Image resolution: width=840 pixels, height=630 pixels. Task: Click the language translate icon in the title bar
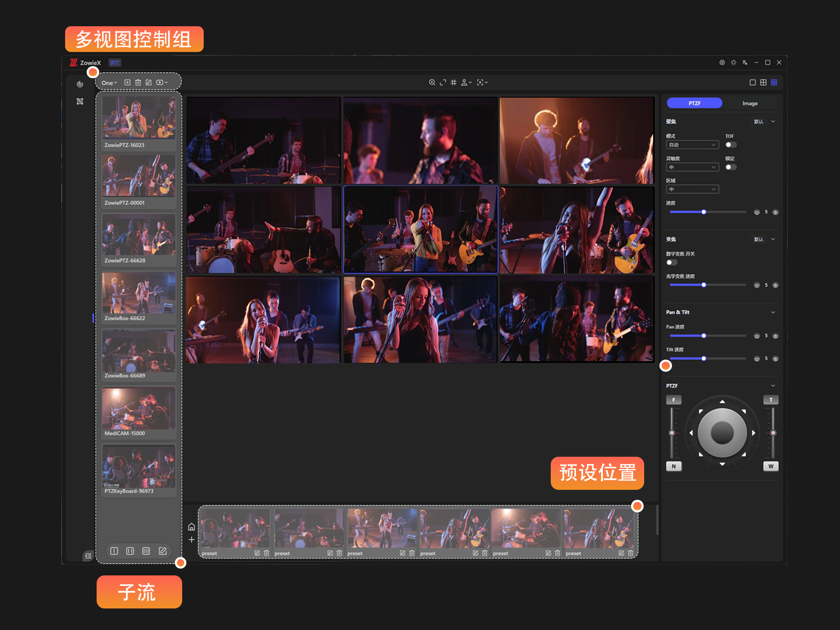click(744, 62)
